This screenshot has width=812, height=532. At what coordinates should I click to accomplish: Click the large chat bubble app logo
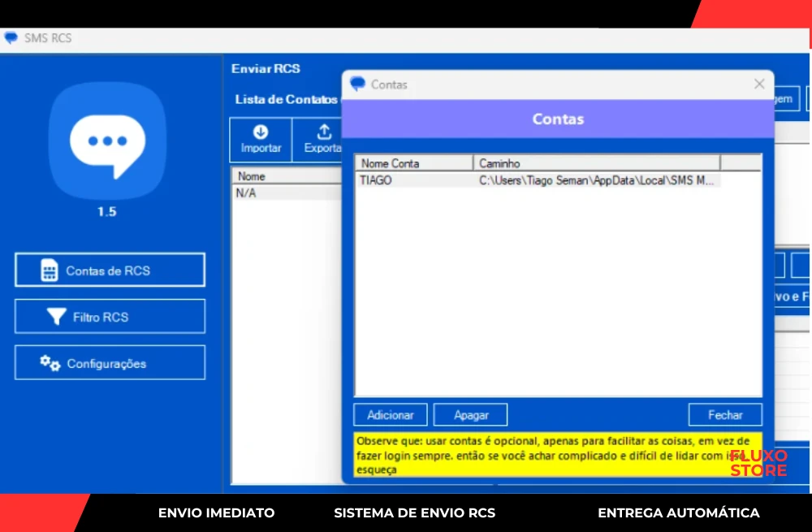(x=107, y=141)
